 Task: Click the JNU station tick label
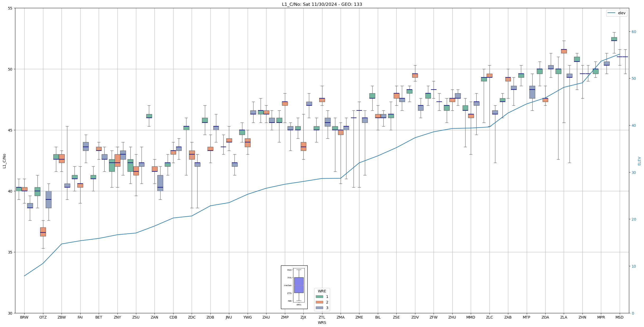point(229,317)
